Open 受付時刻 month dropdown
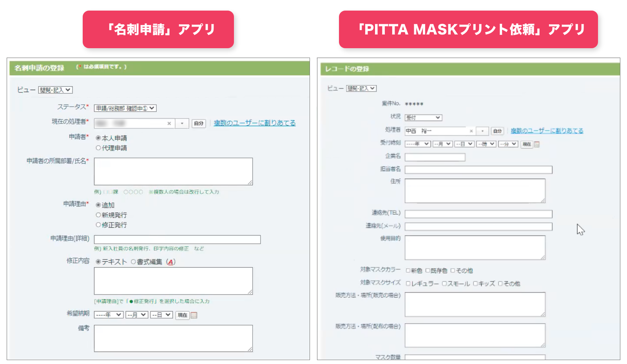 (443, 144)
